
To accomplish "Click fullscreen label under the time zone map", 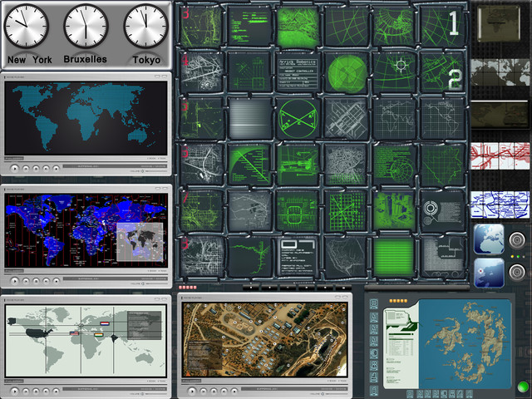I will pyautogui.click(x=14, y=271).
